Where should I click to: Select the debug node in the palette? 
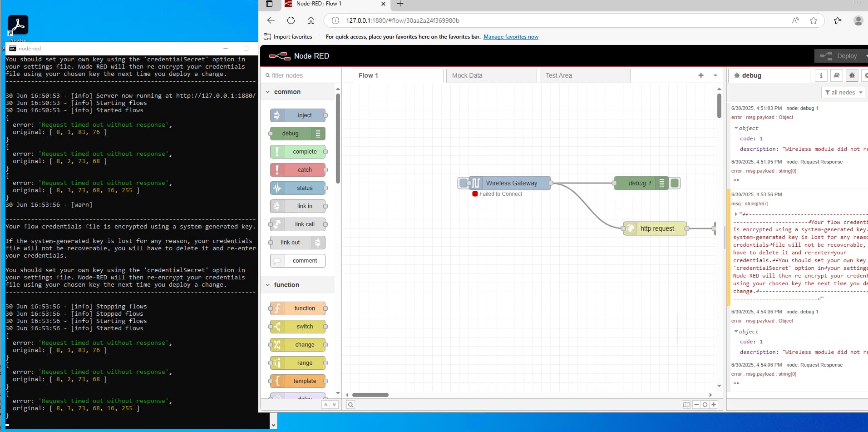point(298,134)
